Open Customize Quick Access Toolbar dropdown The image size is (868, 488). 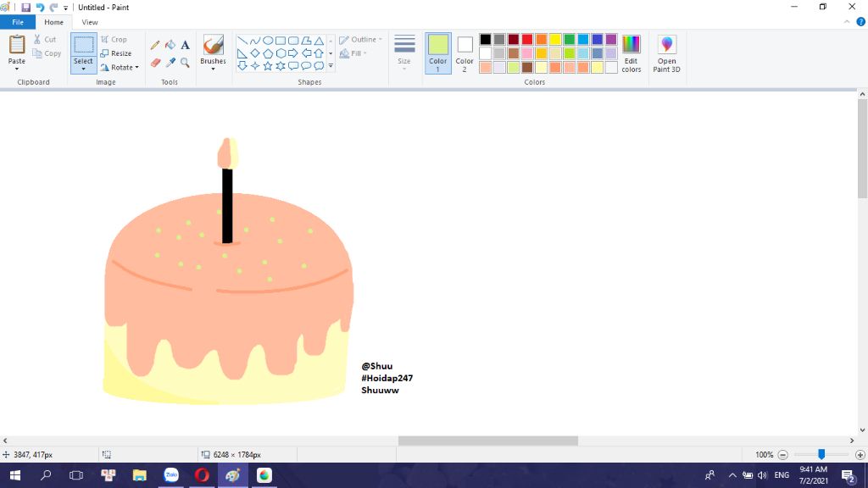(x=65, y=8)
